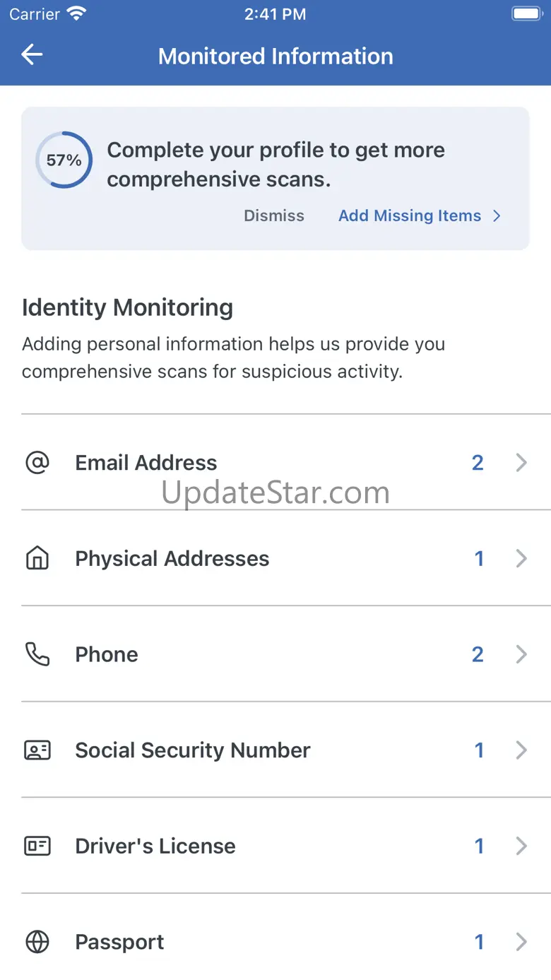Tap the 57% profile progress ring
The width and height of the screenshot is (551, 980).
64,160
